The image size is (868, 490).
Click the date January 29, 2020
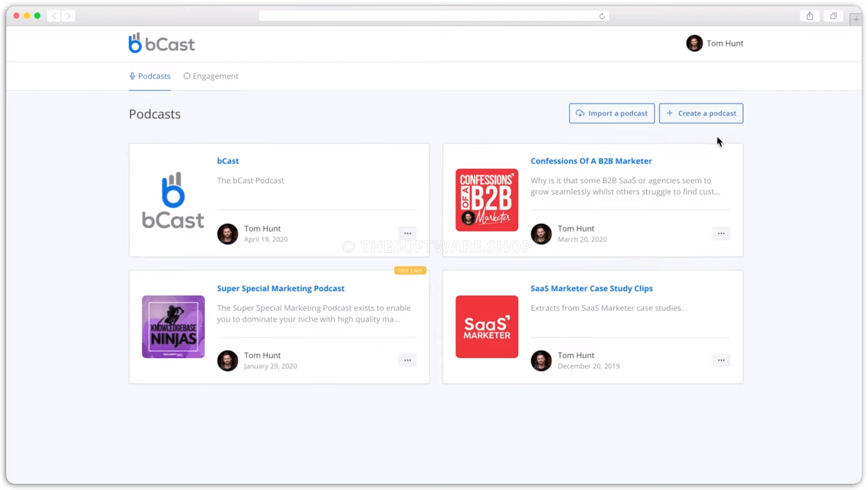271,366
